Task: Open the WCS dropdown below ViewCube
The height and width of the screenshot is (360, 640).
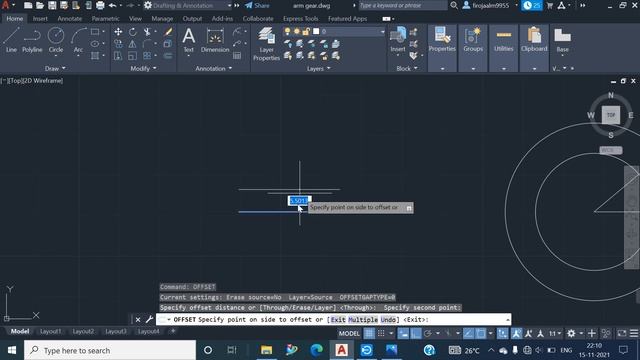Action: pyautogui.click(x=611, y=150)
